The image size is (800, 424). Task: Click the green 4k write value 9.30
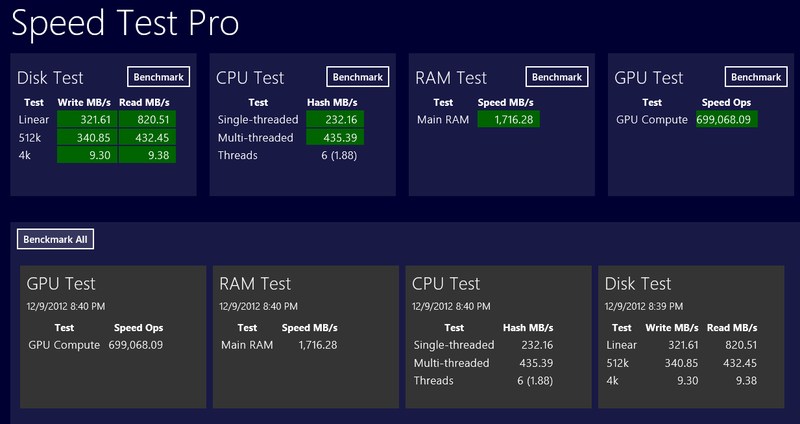click(87, 154)
